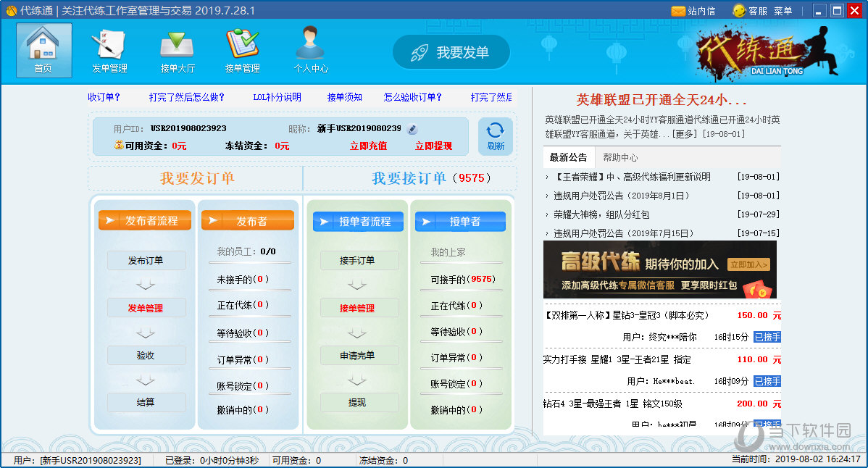
Task: Open 违规用户处罚公告 (2019年7月15日) announcement
Action: 624,233
